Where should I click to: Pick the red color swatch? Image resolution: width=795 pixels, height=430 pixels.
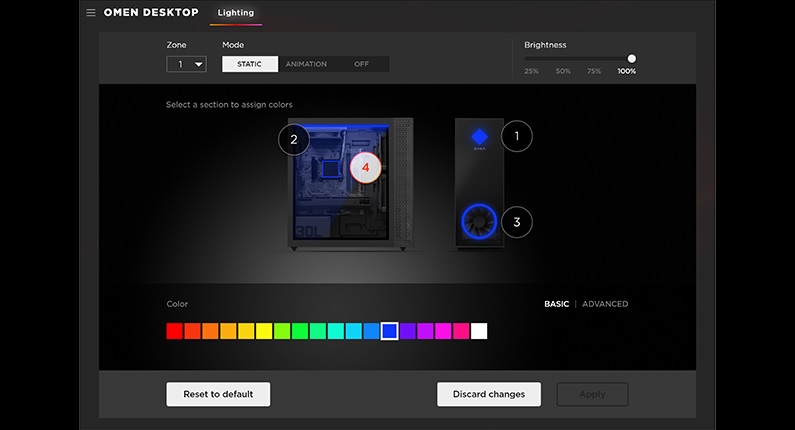174,331
